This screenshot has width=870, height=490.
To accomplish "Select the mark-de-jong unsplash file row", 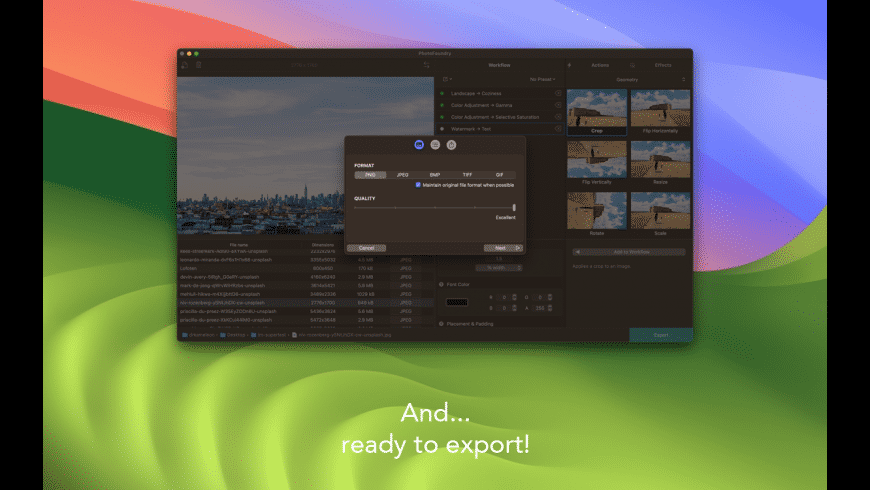I will click(x=305, y=285).
